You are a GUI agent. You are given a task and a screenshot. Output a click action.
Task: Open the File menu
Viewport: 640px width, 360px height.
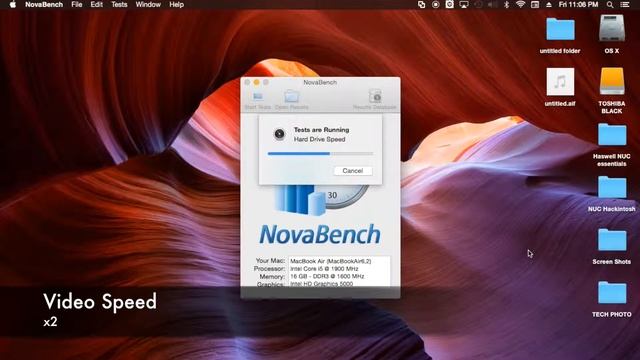77,4
